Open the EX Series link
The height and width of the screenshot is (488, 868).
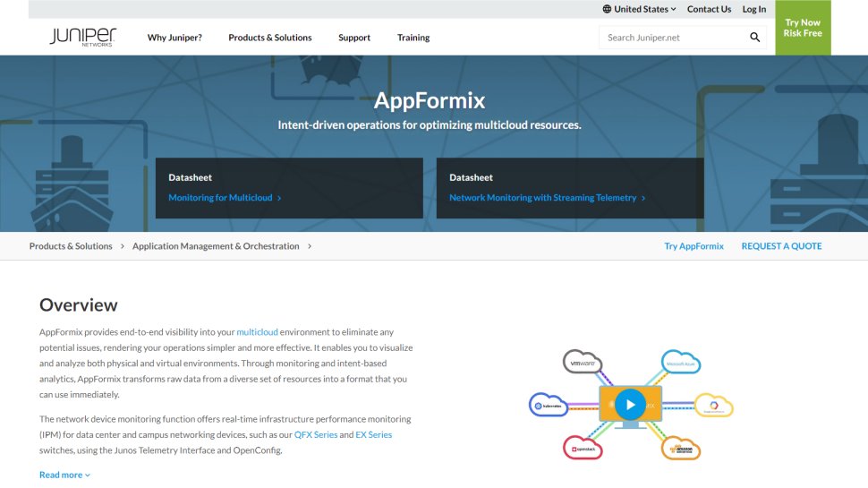374,435
